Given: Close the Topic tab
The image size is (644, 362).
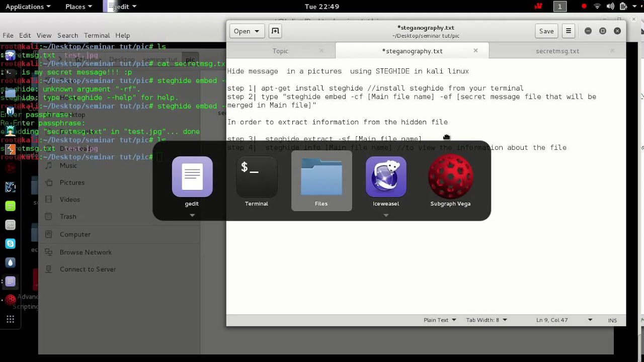Looking at the screenshot, I should tap(322, 50).
